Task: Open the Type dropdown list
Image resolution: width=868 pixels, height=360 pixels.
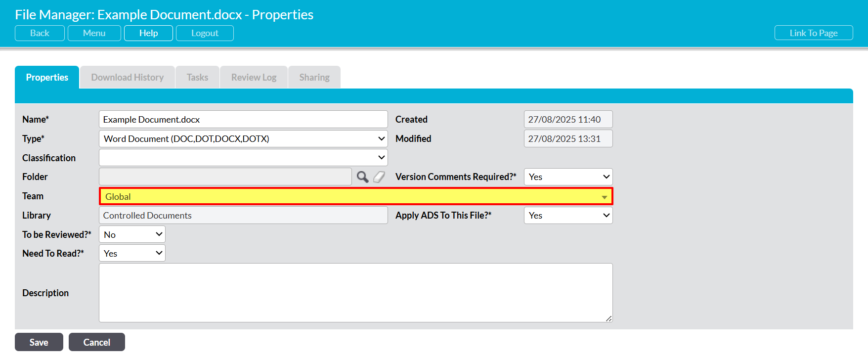Action: [243, 139]
